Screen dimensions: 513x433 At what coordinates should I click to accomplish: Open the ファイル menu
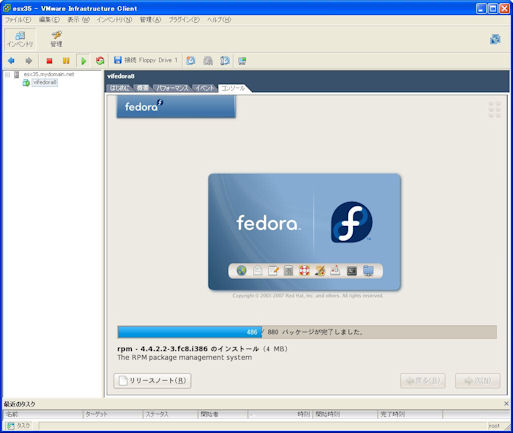click(x=18, y=20)
